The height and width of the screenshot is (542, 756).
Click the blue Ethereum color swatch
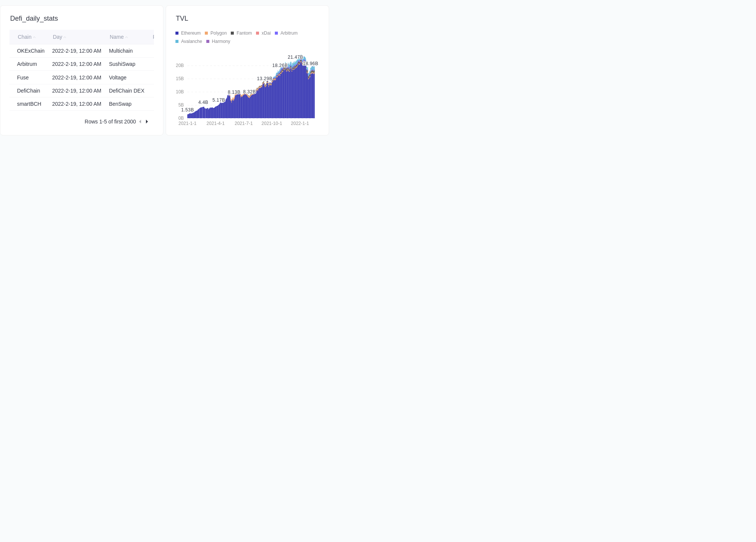click(177, 33)
